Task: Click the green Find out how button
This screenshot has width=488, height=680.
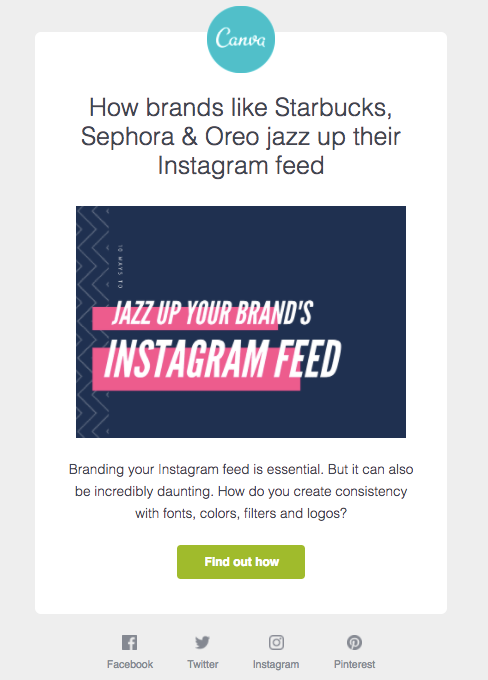Action: 241,562
